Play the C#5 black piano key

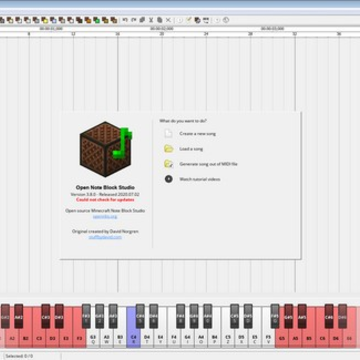pos(234,316)
